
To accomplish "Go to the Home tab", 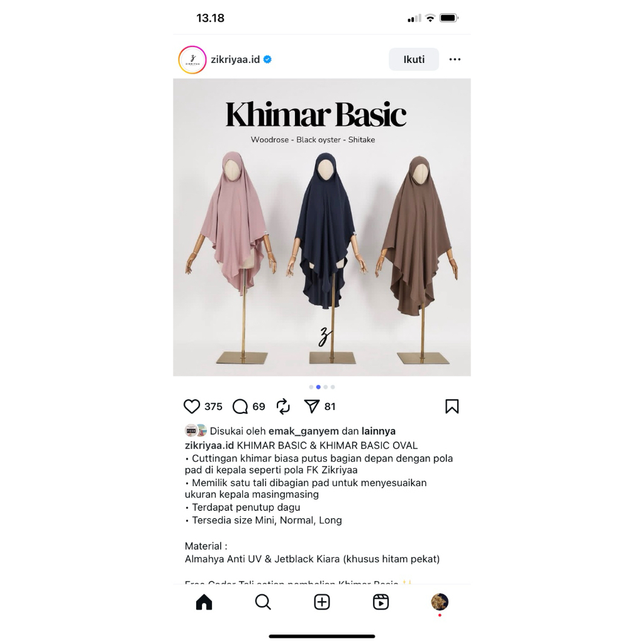I will (x=204, y=602).
